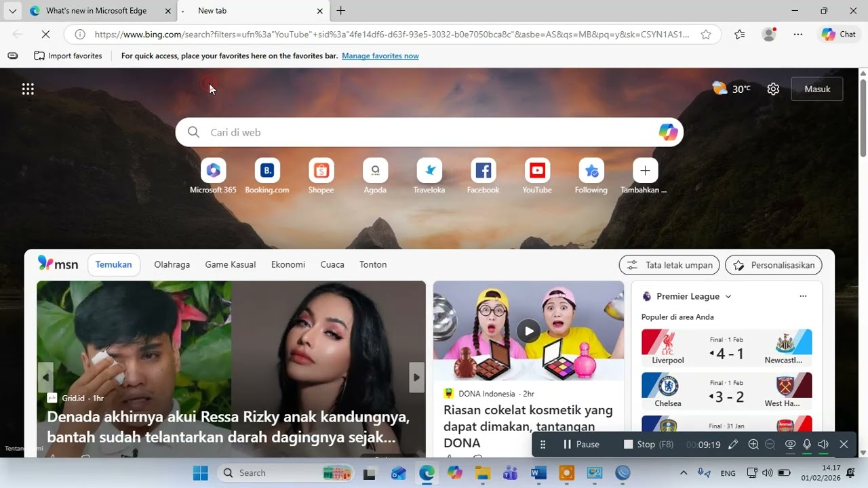Image resolution: width=868 pixels, height=488 pixels.
Task: Open the Copilot Chat button
Action: tap(839, 34)
